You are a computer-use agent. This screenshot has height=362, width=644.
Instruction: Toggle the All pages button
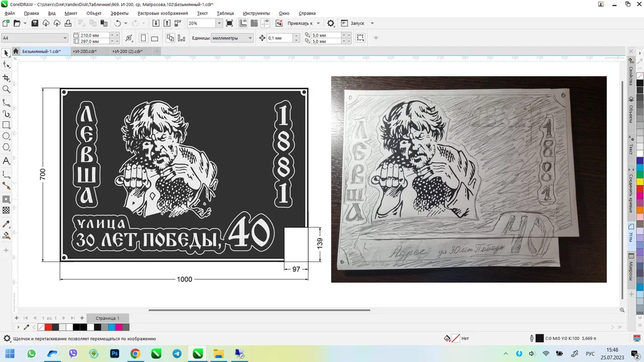click(170, 38)
